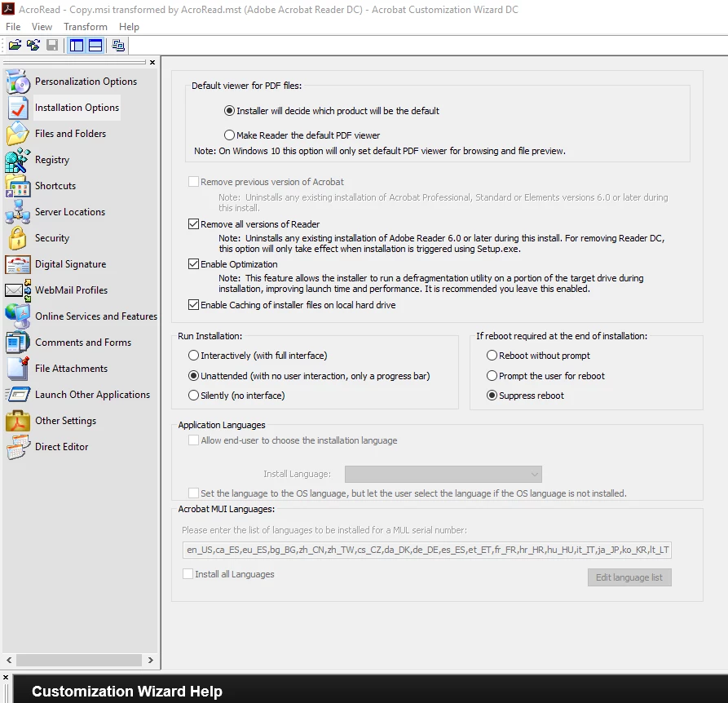Click the Generate Transform toolbar icon
Screen dimensions: 728x703
point(118,45)
